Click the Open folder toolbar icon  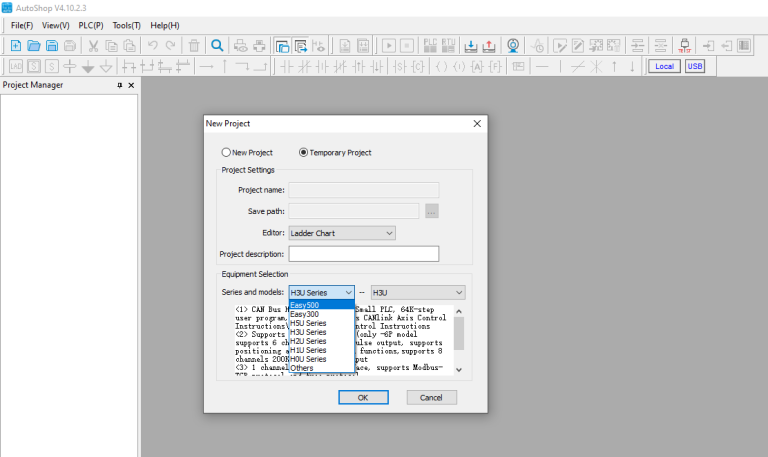[x=34, y=46]
